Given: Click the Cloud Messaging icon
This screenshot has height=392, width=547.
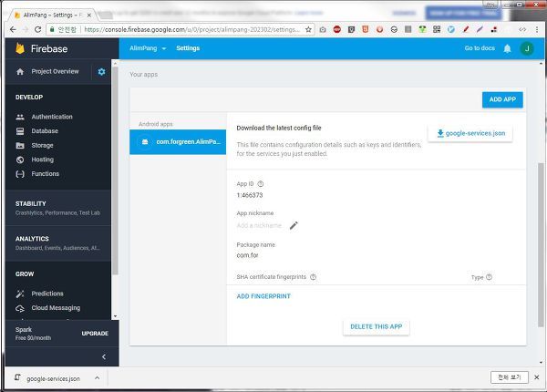Looking at the screenshot, I should click(x=20, y=308).
